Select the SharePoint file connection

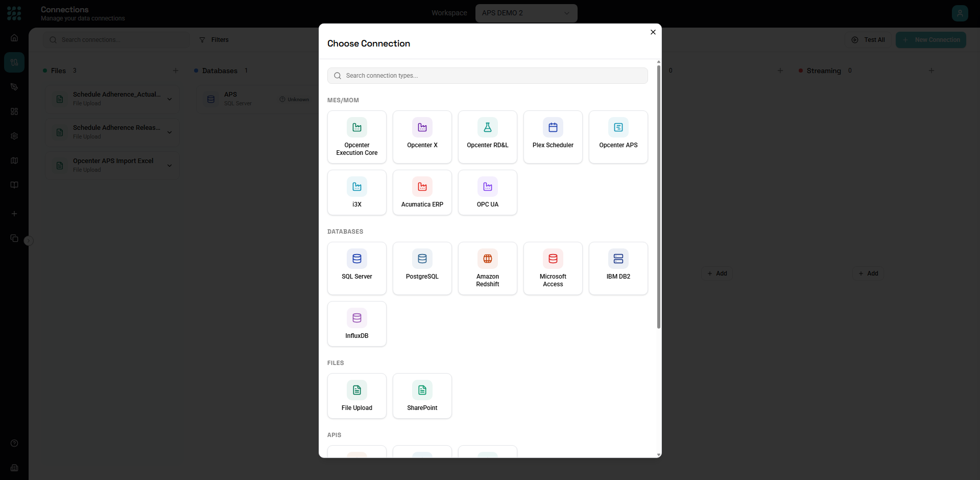tap(422, 396)
